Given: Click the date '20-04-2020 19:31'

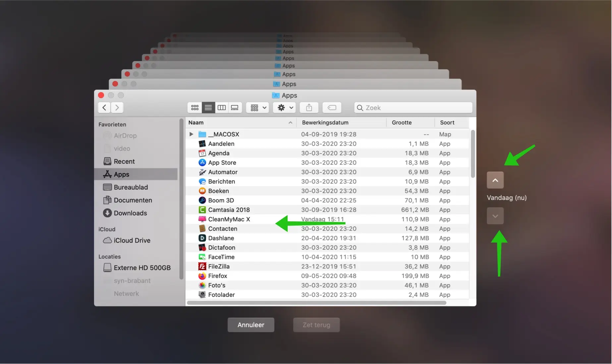Looking at the screenshot, I should coord(329,238).
